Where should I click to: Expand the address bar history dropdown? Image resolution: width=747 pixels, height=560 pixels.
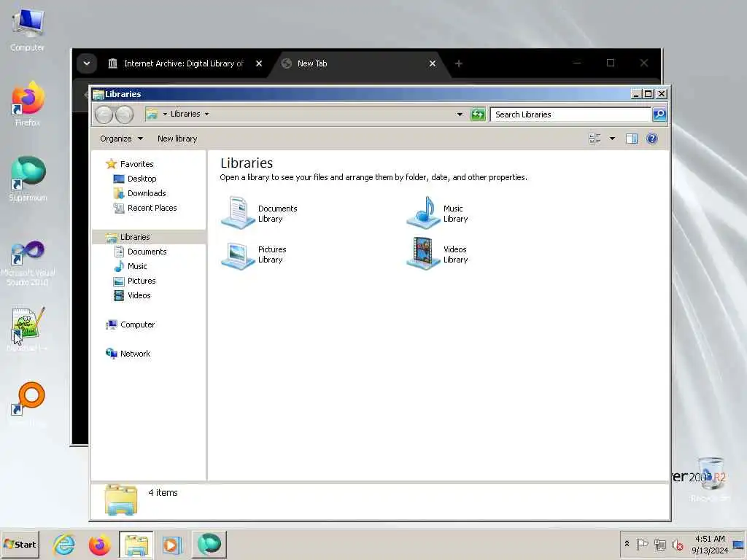[460, 114]
